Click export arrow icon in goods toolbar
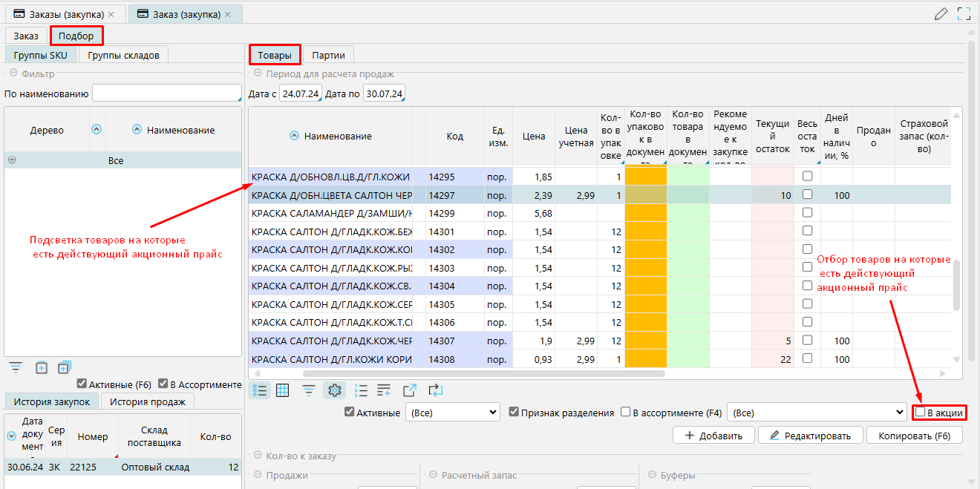 [410, 390]
